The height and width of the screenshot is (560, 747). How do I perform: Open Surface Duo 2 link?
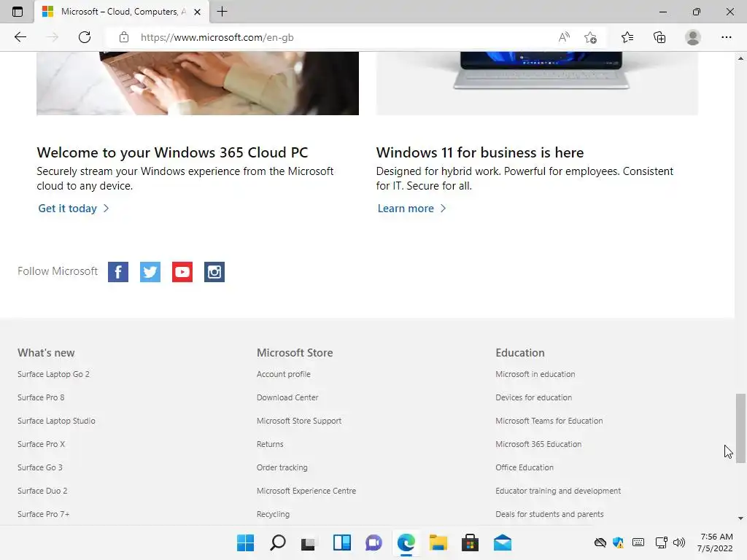[42, 491]
